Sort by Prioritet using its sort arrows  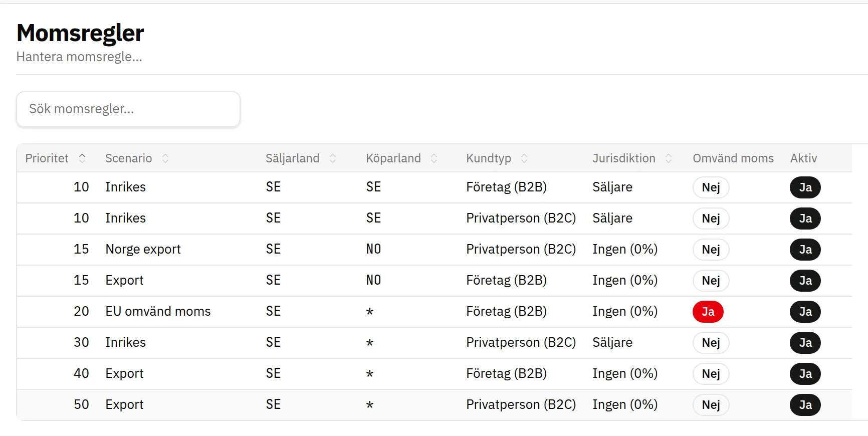pos(82,158)
